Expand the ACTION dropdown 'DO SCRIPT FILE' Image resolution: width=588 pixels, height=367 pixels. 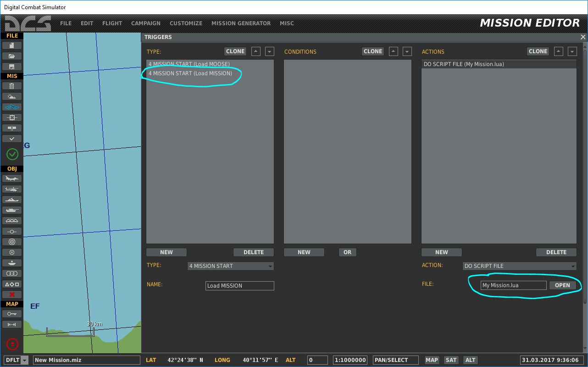[519, 266]
